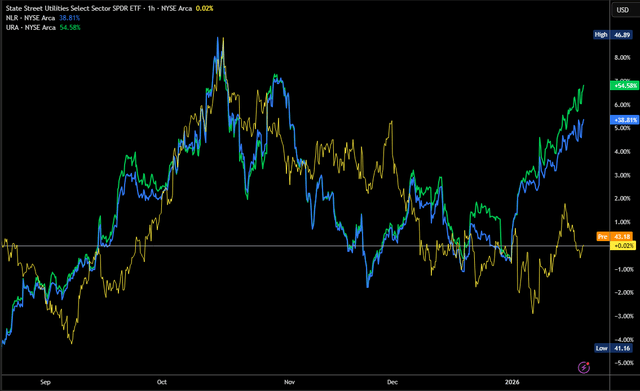Click the Pre 43.18 price label
Screen dimensions: 640x391
click(614, 236)
